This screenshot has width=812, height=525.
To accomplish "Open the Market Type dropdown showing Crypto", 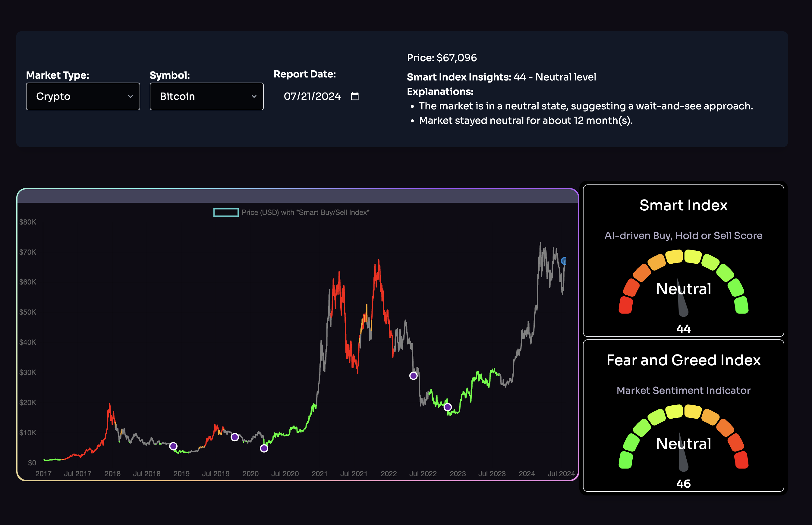I will pos(83,96).
